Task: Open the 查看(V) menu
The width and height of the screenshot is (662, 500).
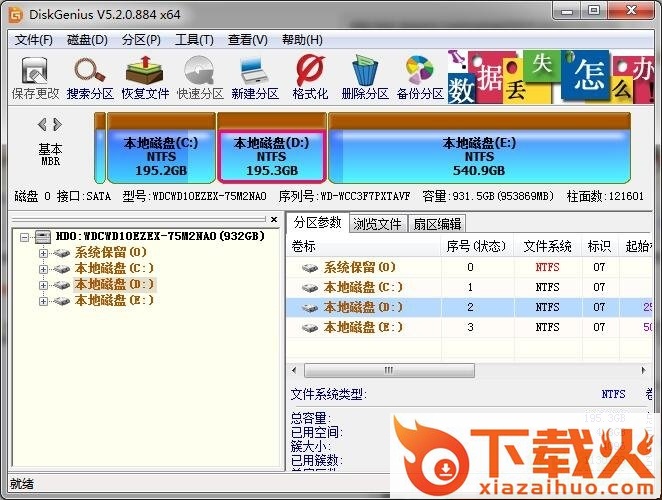Action: pos(247,40)
